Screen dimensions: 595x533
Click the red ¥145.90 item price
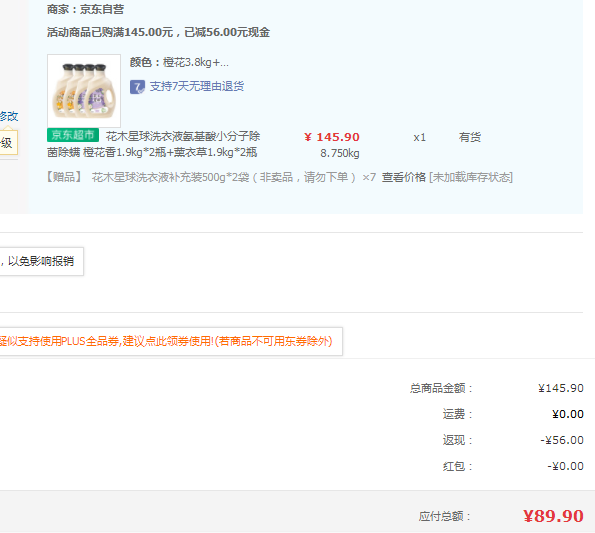[x=332, y=137]
